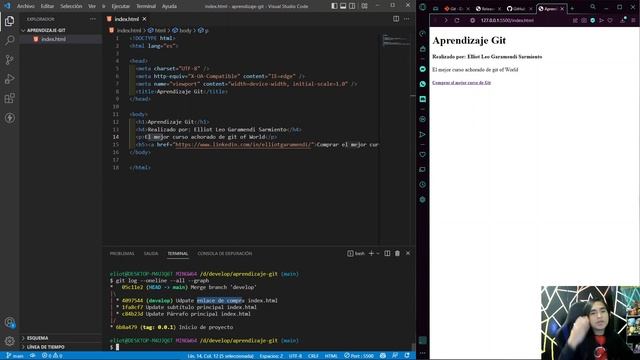Screen dimensions: 640x360
Task: Switch to the TERMINAL panel tab
Action: pyautogui.click(x=178, y=253)
